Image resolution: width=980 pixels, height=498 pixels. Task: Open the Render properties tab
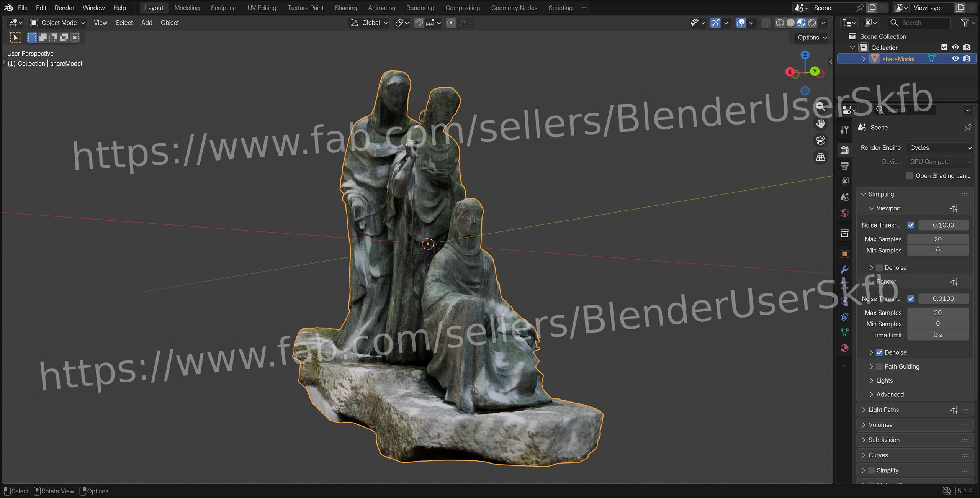[844, 149]
